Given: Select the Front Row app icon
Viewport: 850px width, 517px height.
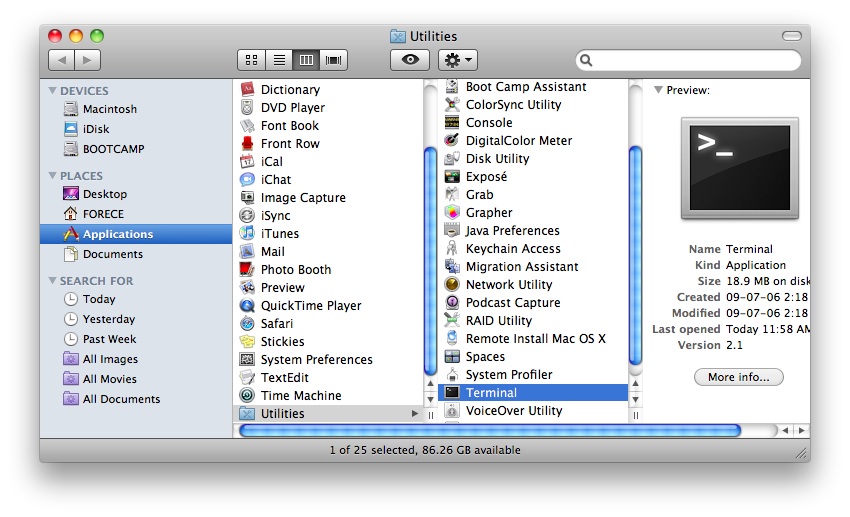Looking at the screenshot, I should pyautogui.click(x=247, y=144).
